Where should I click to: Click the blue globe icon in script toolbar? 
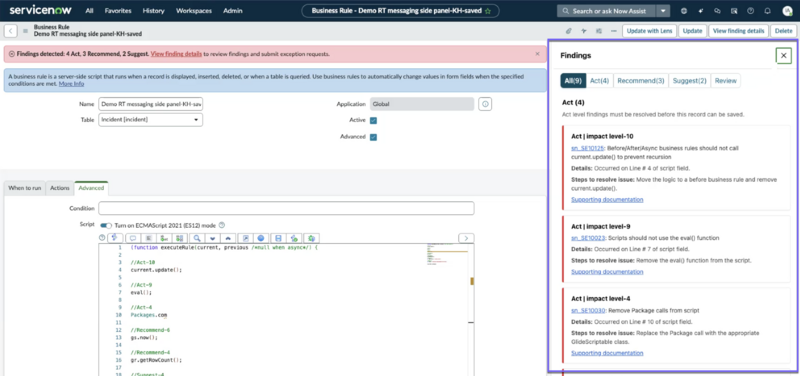[x=261, y=238]
